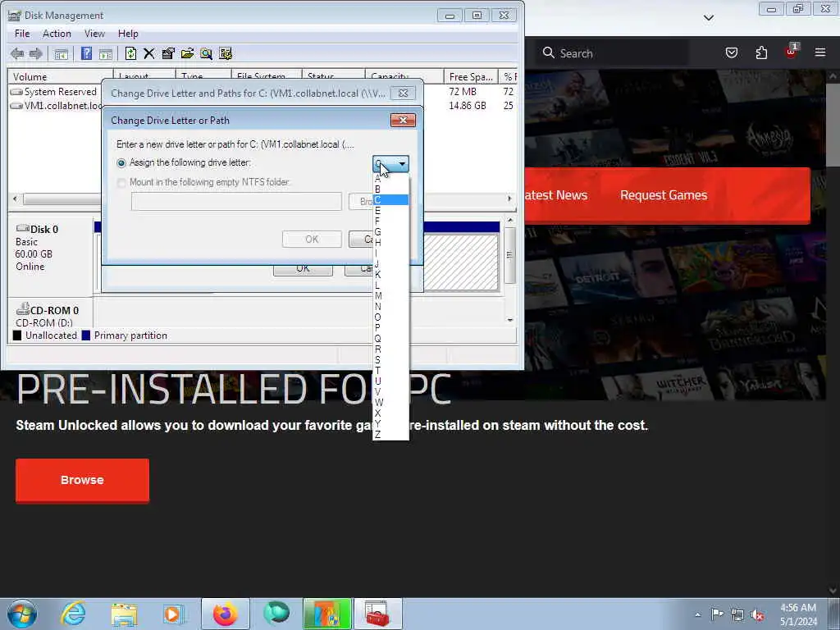Click the magnifier explore toolbar icon
The image size is (840, 630).
coord(206,53)
